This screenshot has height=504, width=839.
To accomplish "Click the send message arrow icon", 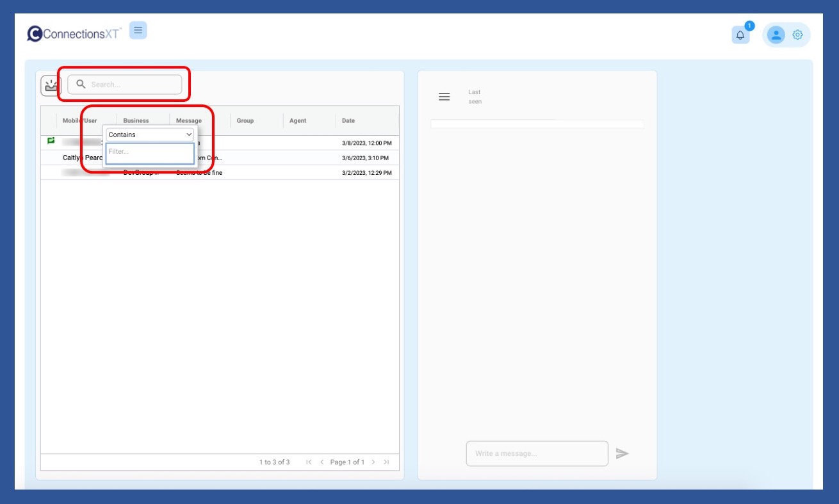I will pyautogui.click(x=622, y=453).
